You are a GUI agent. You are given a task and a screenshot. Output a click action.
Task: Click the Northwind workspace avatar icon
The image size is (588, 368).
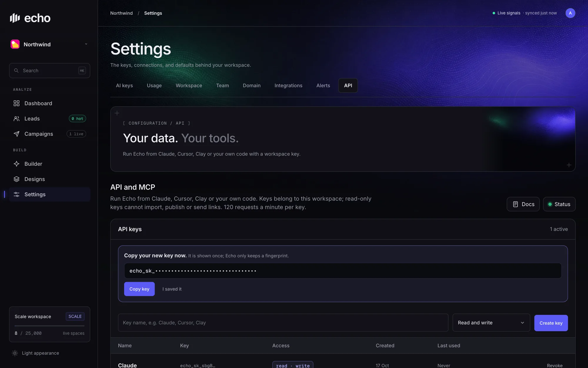click(15, 44)
